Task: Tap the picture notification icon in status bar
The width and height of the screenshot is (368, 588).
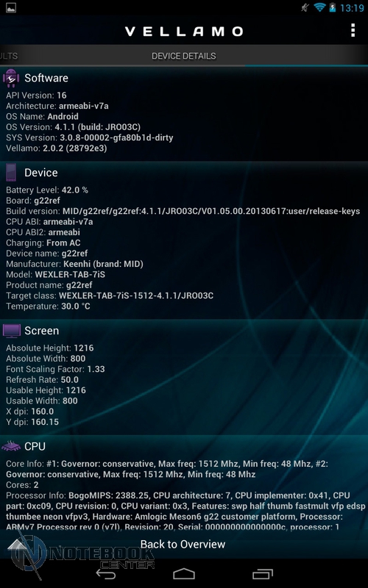Action: 11,8
